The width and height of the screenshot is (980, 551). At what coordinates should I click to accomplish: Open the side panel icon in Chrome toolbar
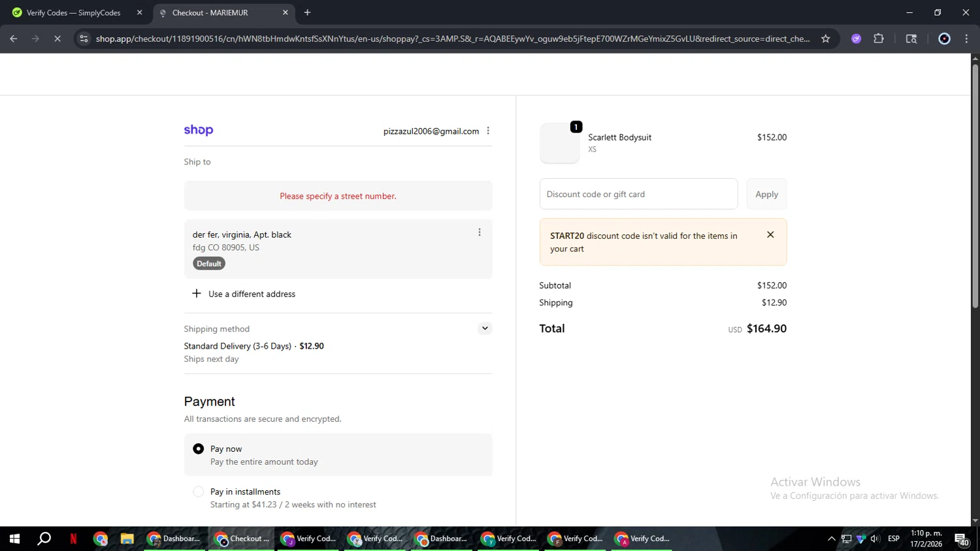click(911, 39)
